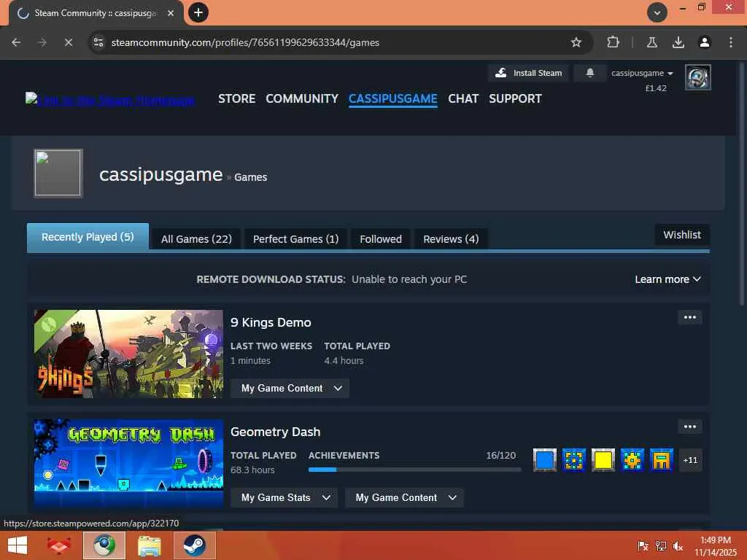The image size is (747, 560).
Task: Open a new browser tab
Action: [x=198, y=12]
